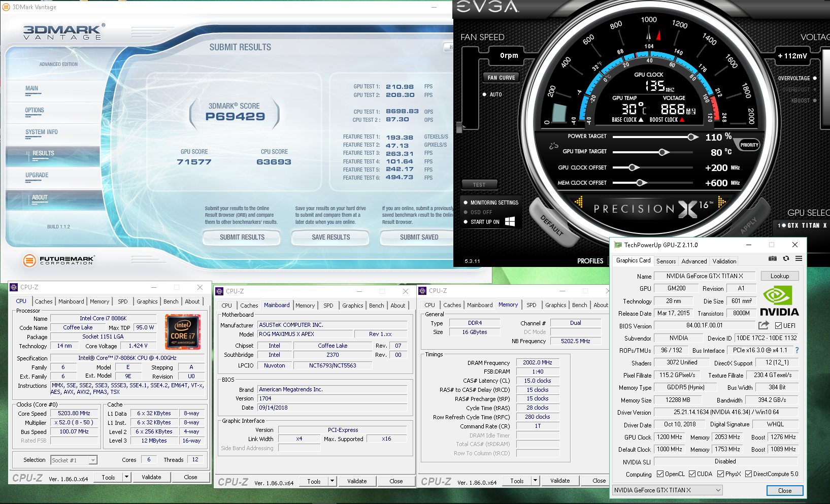Open the Sensors tab in GPU-Z
Viewport: 830px width, 504px height.
pyautogui.click(x=666, y=261)
